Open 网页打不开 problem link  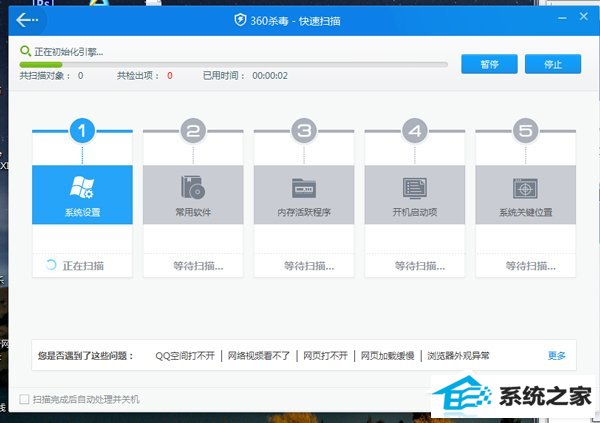(x=326, y=356)
